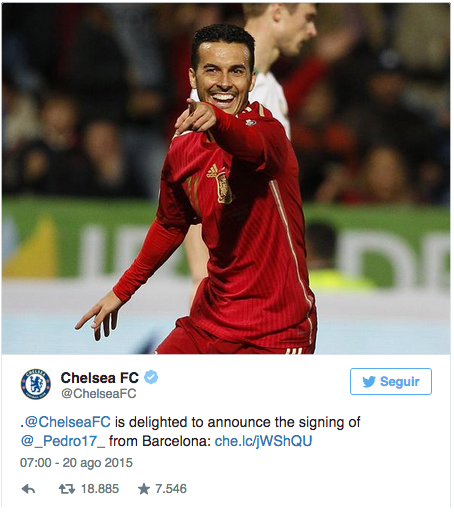The width and height of the screenshot is (454, 514).
Task: View the 7.546 favorites count
Action: (171, 489)
